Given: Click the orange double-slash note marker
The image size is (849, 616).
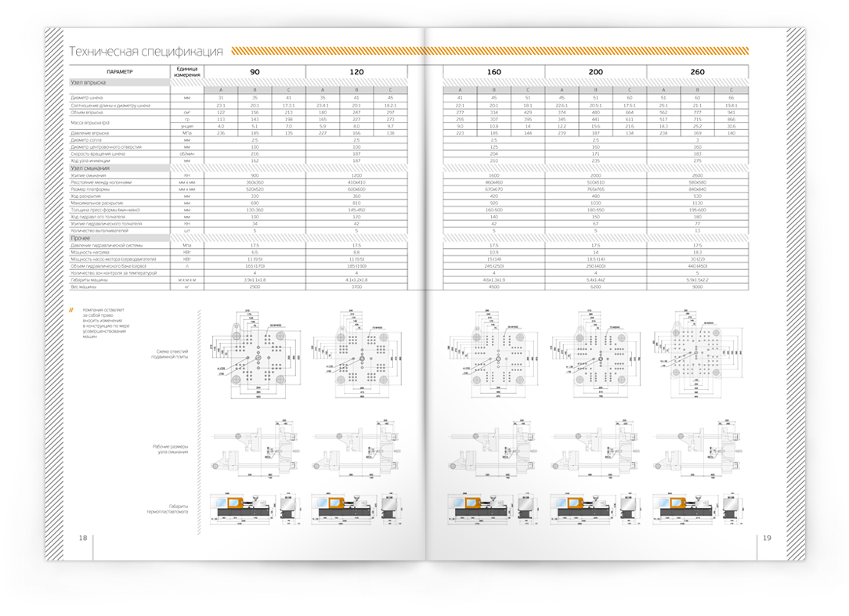Looking at the screenshot, I should click(71, 311).
